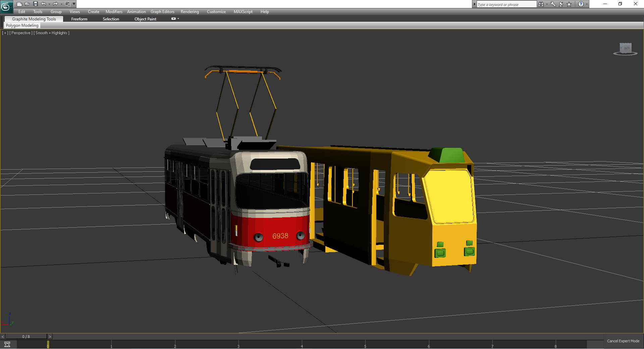This screenshot has height=349, width=644.
Task: Open the Perspective viewport label menu
Action: point(21,33)
